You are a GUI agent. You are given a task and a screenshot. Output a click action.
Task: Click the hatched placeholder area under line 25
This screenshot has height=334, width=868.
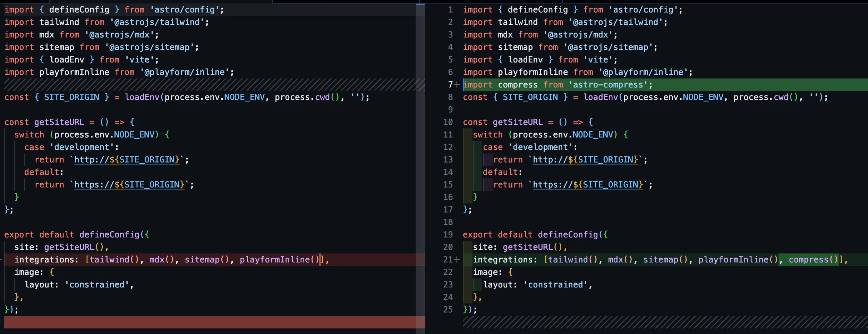(x=659, y=322)
